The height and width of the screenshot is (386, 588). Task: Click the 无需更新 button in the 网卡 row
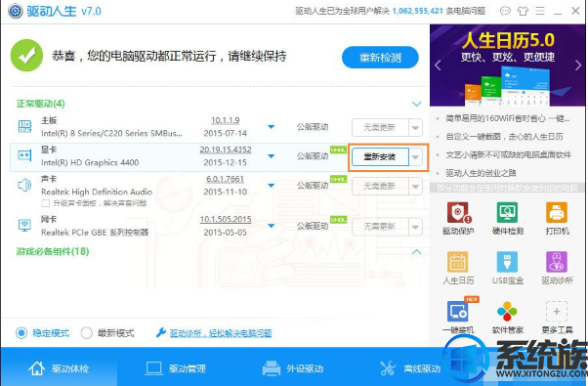point(380,227)
